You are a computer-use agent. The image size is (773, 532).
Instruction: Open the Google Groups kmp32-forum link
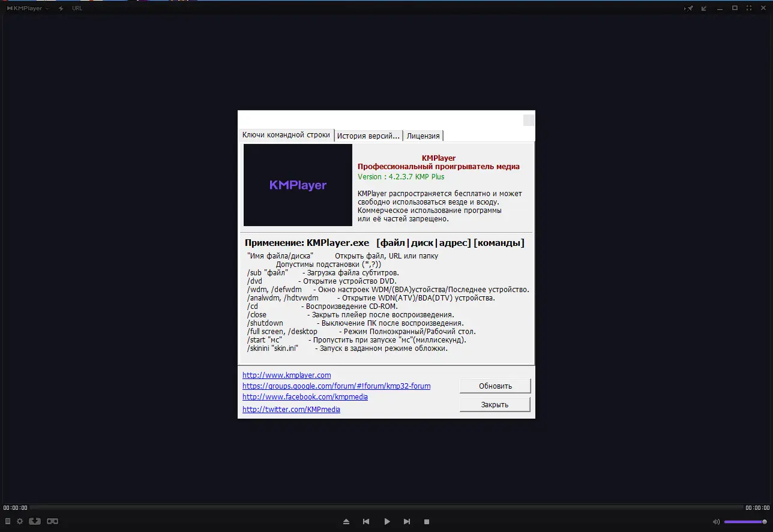click(336, 386)
